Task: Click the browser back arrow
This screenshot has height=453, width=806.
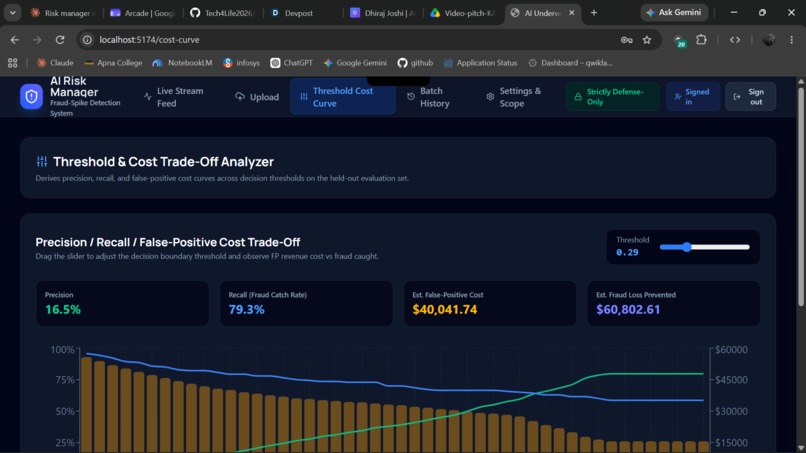Action: (x=15, y=40)
